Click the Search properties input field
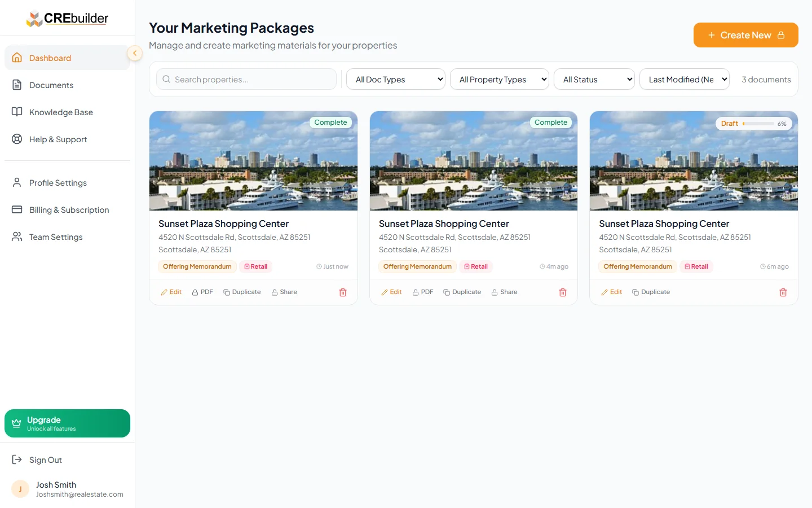 [x=246, y=79]
